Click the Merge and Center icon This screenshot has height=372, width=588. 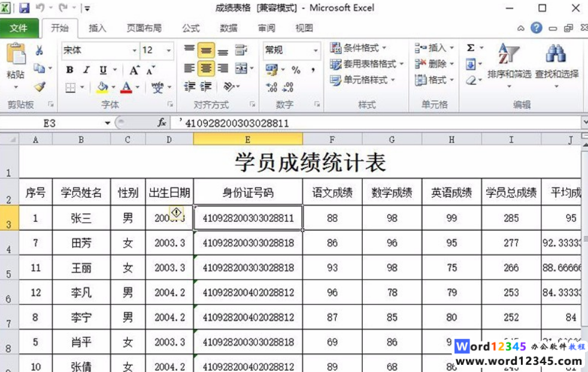pyautogui.click(x=241, y=68)
